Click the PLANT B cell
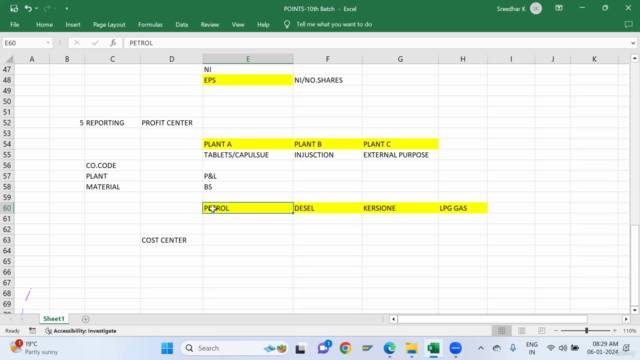The image size is (640, 360). pos(327,144)
